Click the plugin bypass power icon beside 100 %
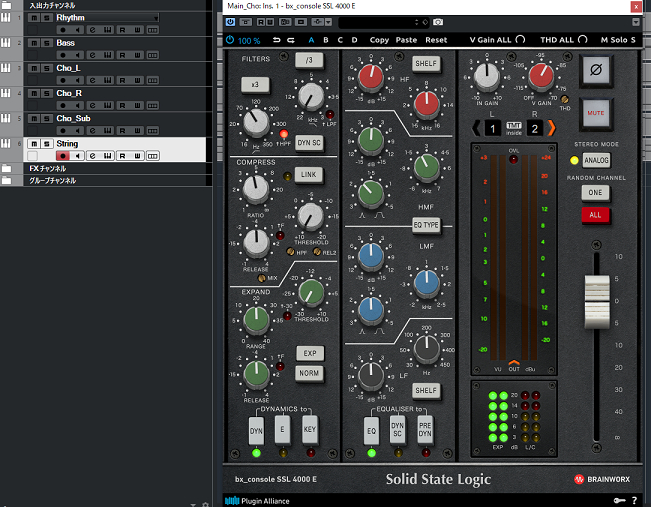This screenshot has width=651, height=507. click(230, 40)
